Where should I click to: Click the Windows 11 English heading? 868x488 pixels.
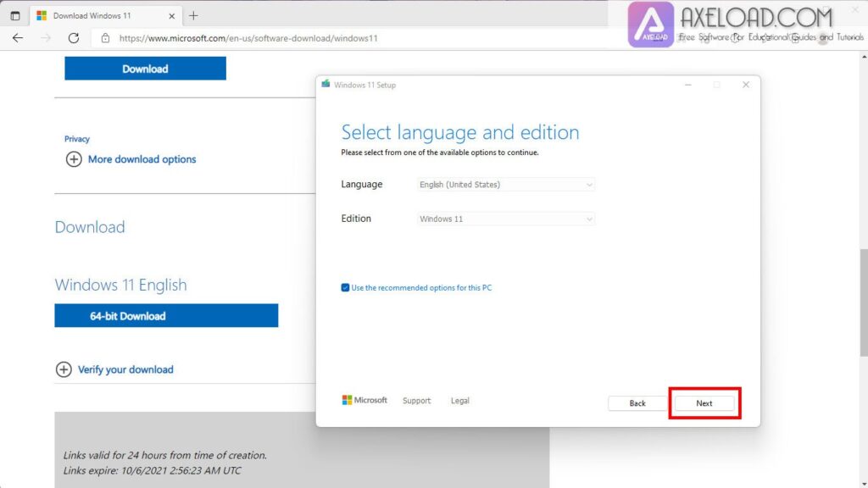120,285
